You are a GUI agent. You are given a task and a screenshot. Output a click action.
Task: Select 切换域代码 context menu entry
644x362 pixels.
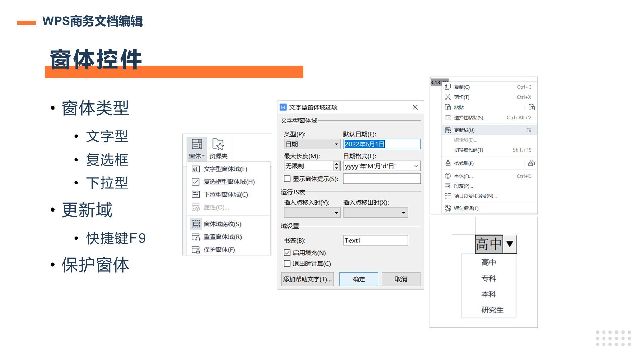[x=469, y=150]
